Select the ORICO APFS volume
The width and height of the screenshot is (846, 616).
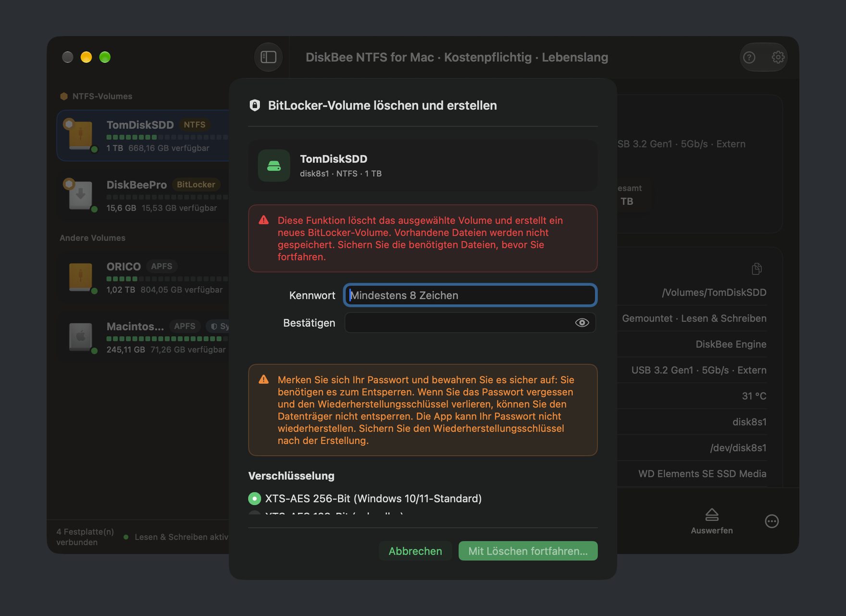(144, 278)
